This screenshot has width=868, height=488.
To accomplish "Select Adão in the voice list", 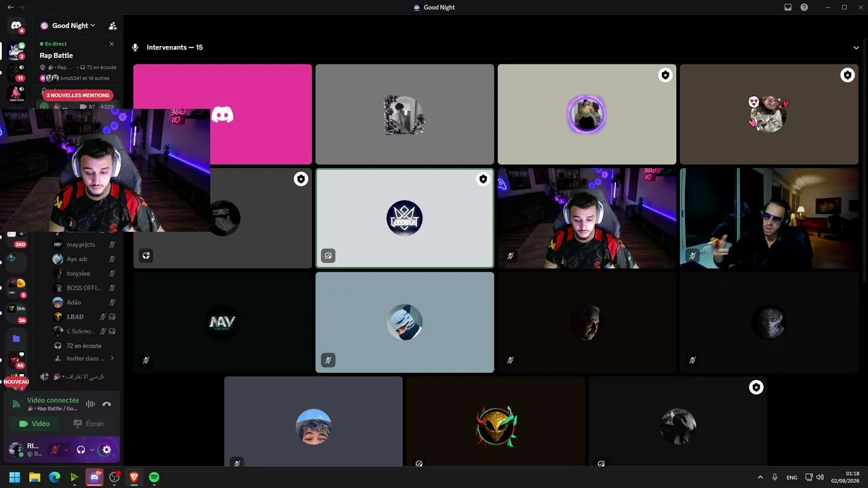I will [x=84, y=302].
